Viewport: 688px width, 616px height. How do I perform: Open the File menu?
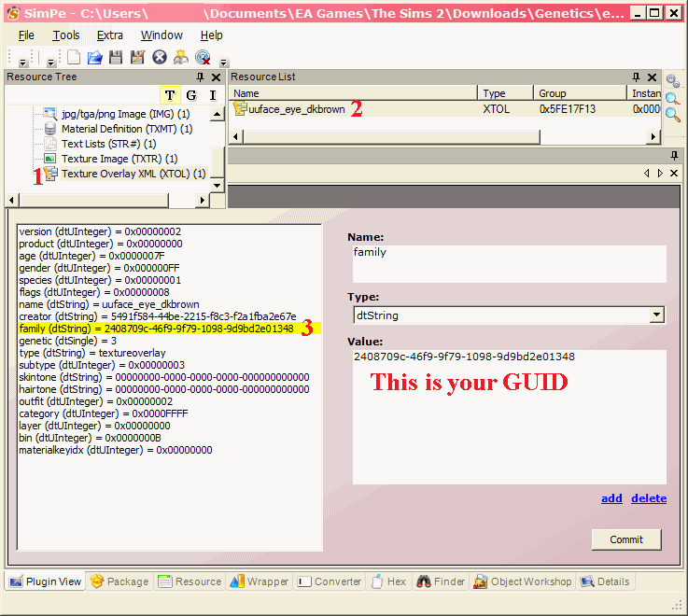[26, 35]
